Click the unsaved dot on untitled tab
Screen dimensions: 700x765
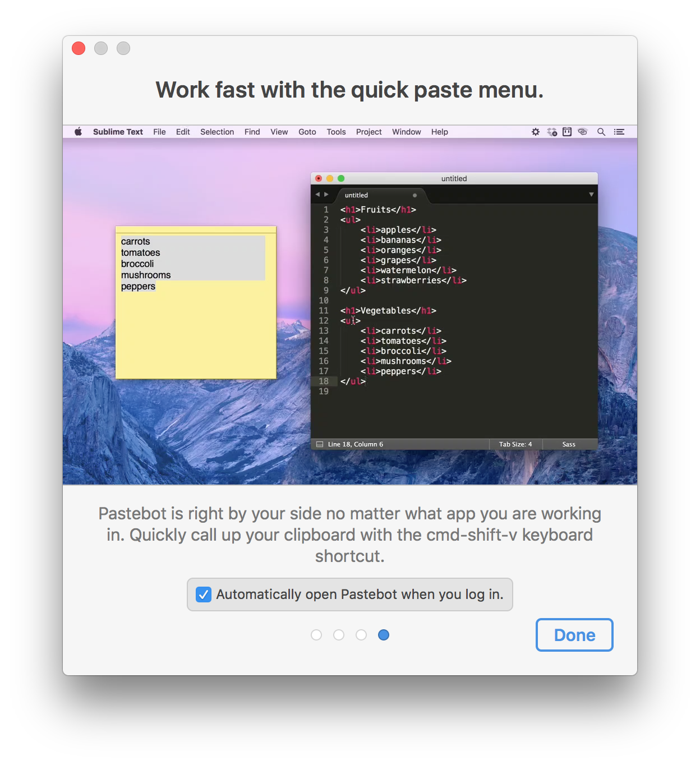[415, 195]
